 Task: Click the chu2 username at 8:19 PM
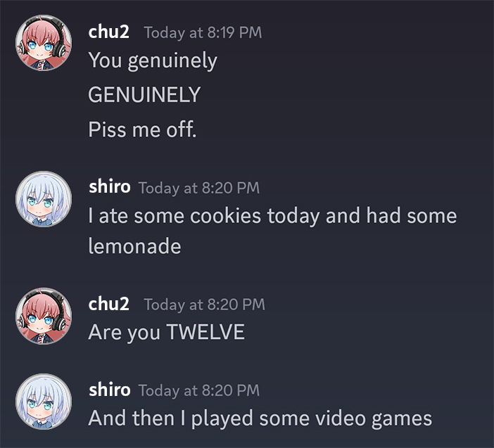pyautogui.click(x=108, y=32)
